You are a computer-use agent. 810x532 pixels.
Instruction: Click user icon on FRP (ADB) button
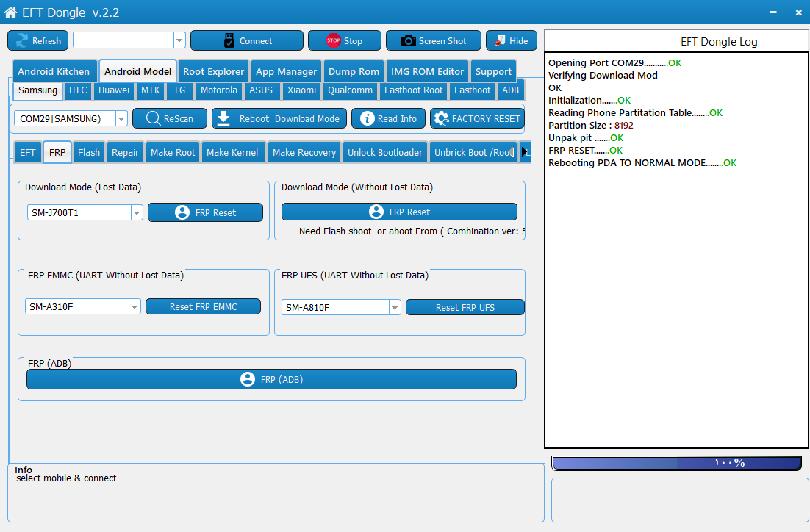[x=248, y=379]
